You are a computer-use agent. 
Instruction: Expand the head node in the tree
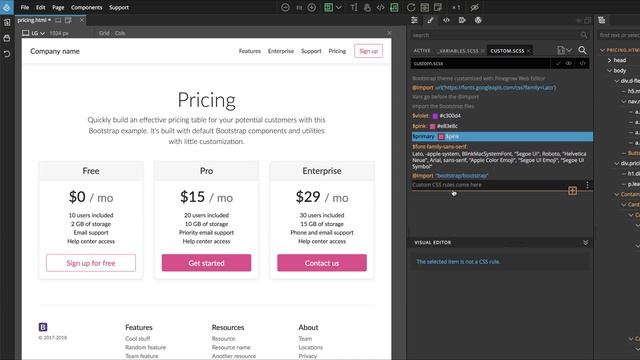[x=609, y=60]
